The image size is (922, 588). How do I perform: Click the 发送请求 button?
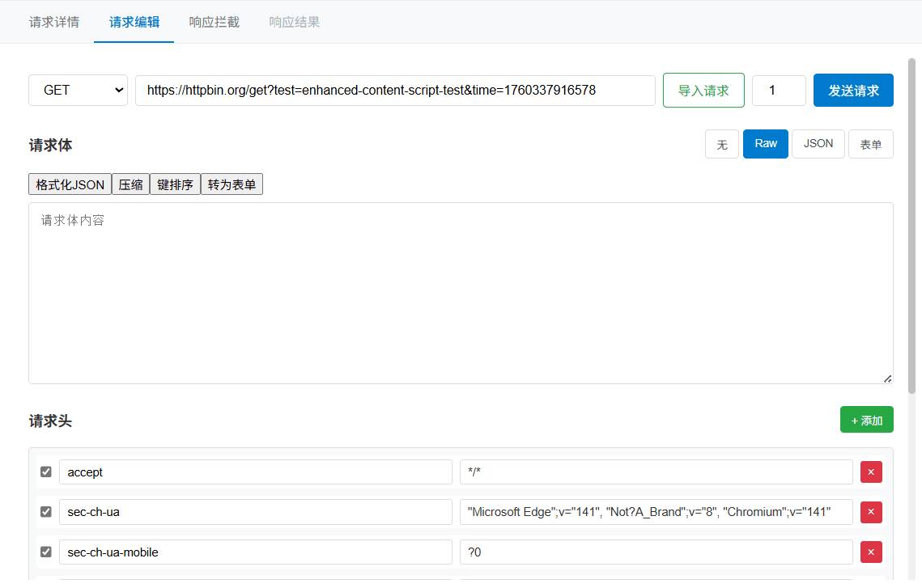[x=853, y=91]
